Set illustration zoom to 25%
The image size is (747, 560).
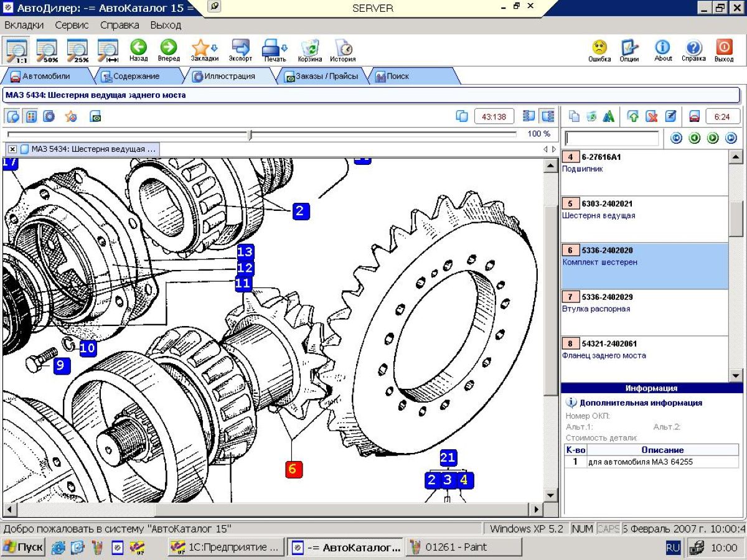[x=78, y=50]
